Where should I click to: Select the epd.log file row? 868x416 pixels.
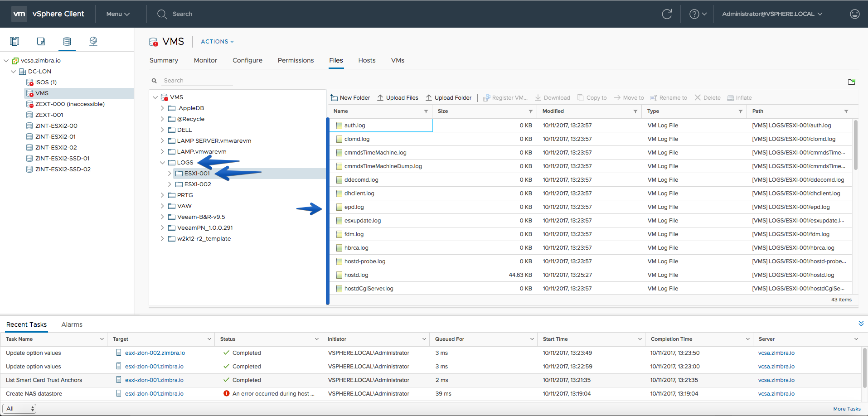point(590,207)
